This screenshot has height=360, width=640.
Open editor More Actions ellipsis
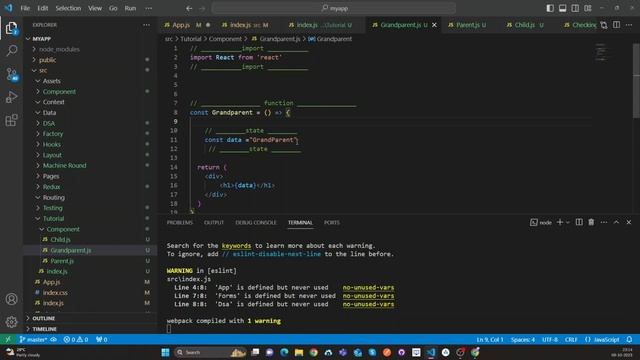pyautogui.click(x=629, y=25)
